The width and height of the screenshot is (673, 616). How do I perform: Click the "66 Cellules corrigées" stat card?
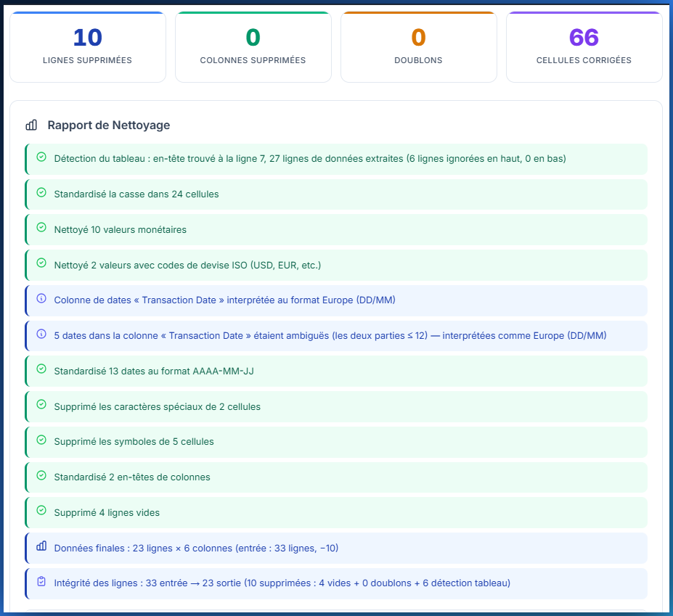click(584, 45)
